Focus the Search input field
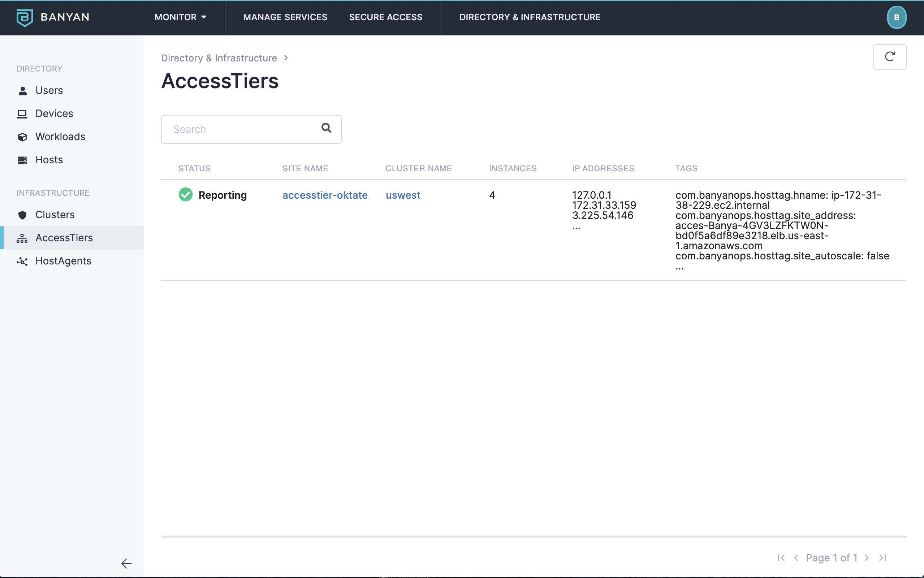 coord(241,129)
